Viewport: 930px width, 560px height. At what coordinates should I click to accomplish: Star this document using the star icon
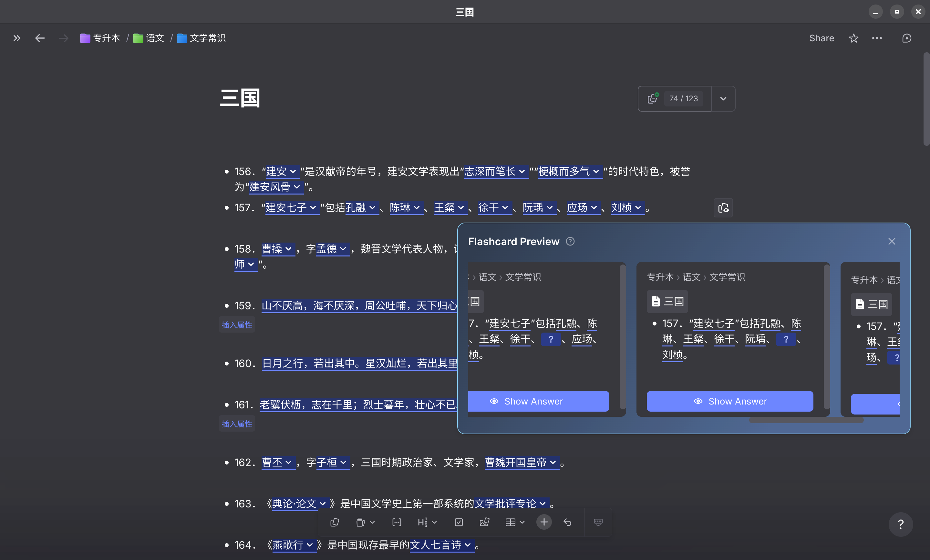(853, 38)
